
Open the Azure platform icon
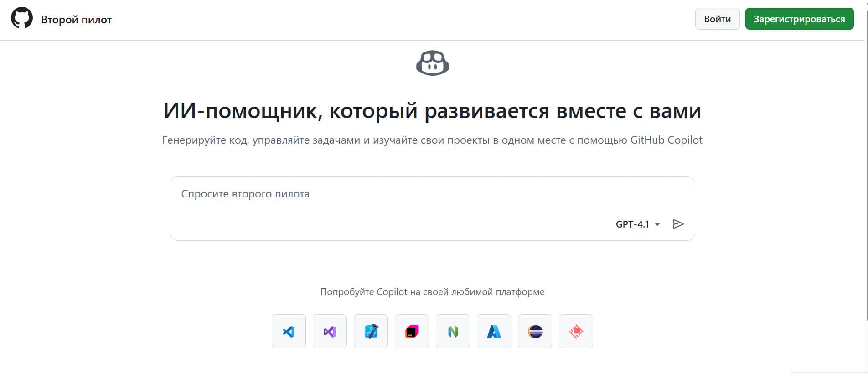point(494,331)
